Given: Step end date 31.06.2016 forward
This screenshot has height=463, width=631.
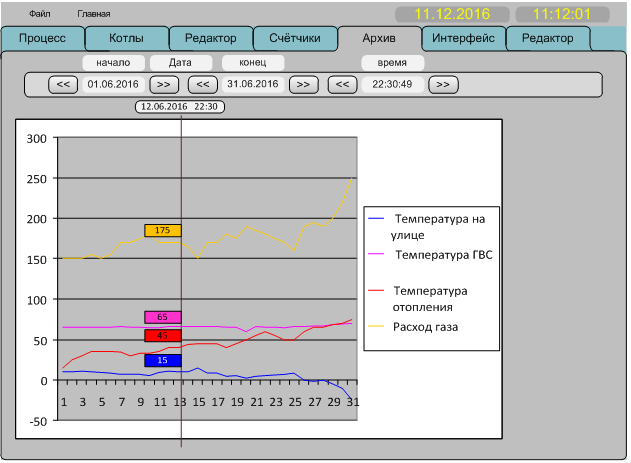Looking at the screenshot, I should point(305,84).
